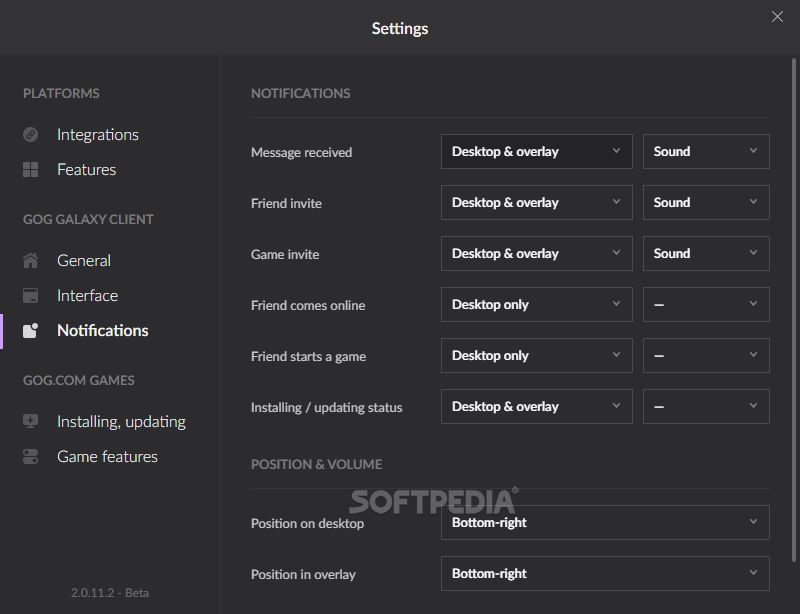Click the Position in overlay label
The height and width of the screenshot is (614, 800).
point(303,574)
